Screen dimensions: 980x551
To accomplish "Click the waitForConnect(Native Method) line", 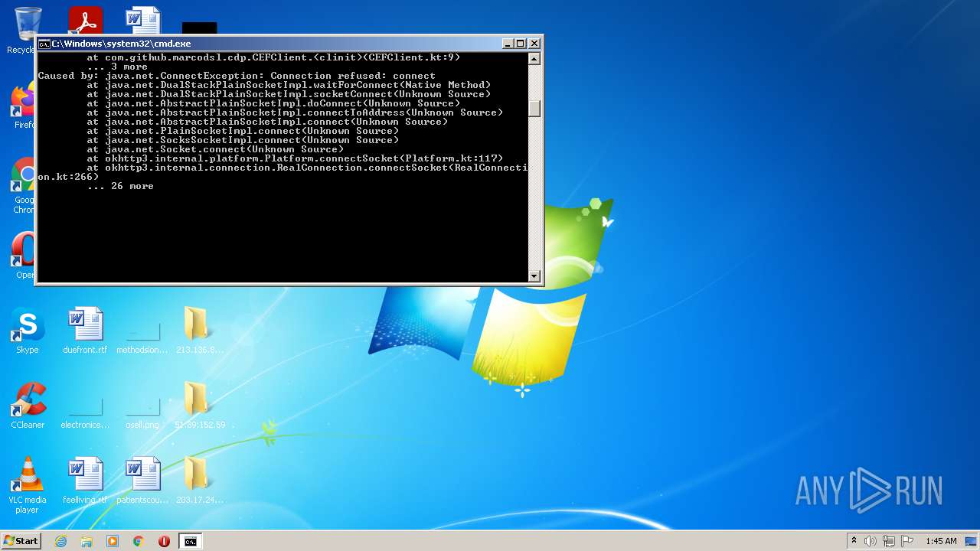I will [289, 85].
